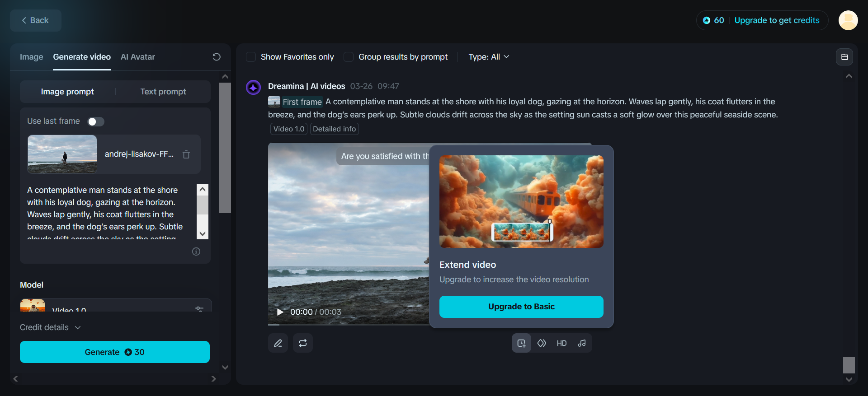
Task: Click the results scroll down arrow
Action: 849,380
